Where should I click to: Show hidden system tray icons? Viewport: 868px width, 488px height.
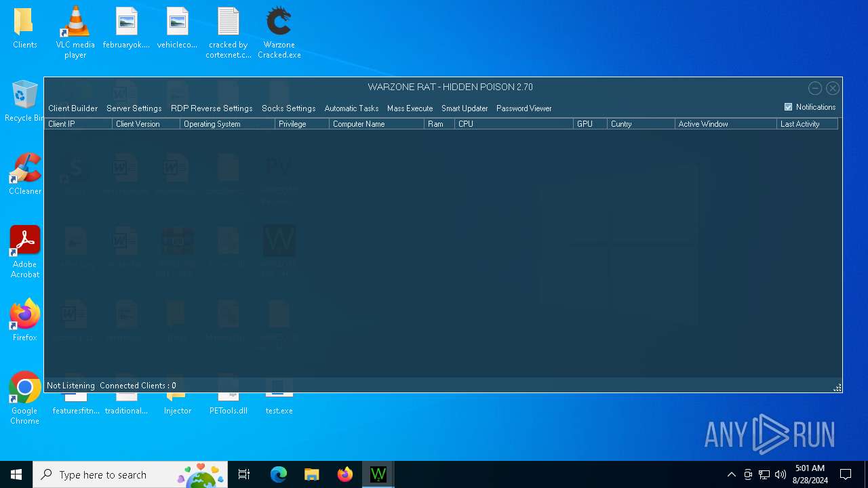point(731,474)
